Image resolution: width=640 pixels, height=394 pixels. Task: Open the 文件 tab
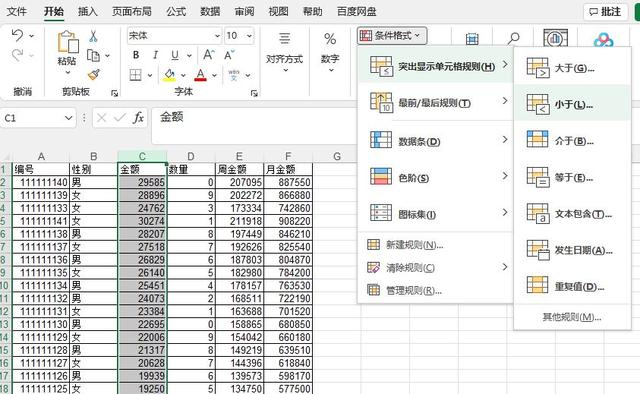[17, 11]
